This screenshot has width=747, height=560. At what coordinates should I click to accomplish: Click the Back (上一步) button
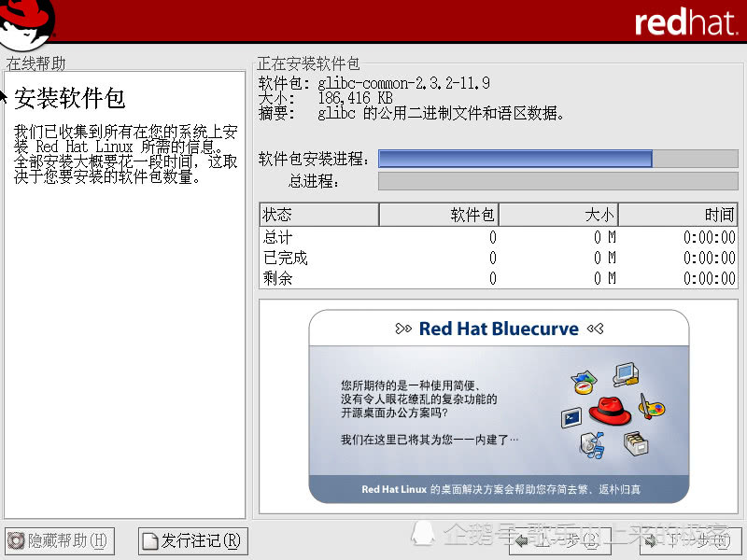coord(559,541)
